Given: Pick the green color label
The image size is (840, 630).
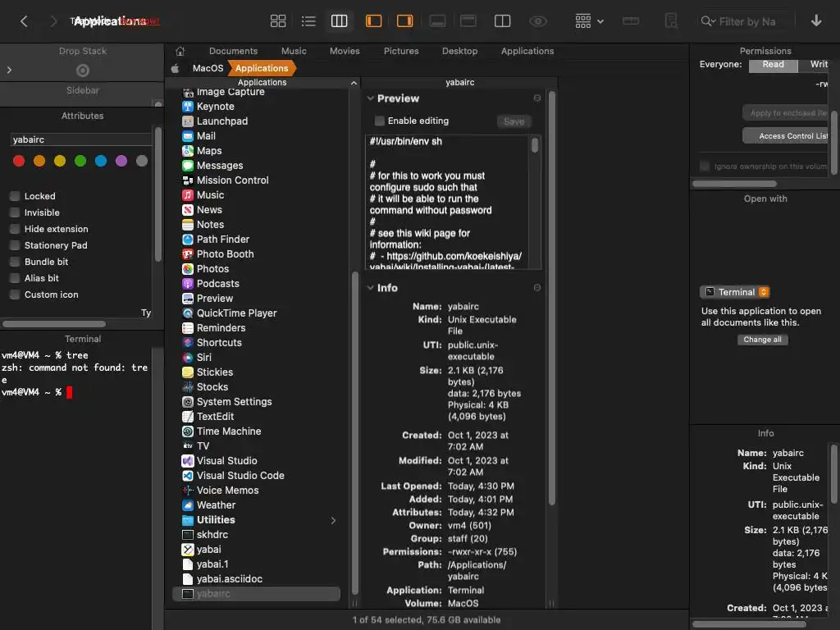Looking at the screenshot, I should pyautogui.click(x=80, y=162).
